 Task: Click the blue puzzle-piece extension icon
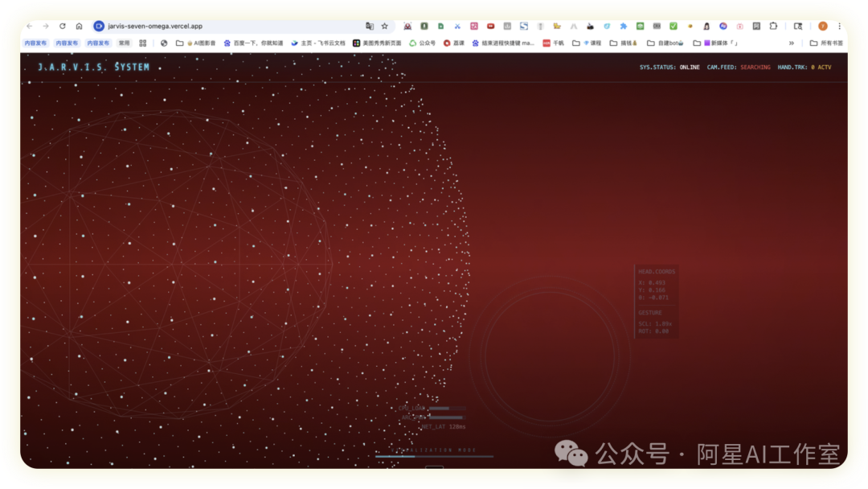click(624, 26)
